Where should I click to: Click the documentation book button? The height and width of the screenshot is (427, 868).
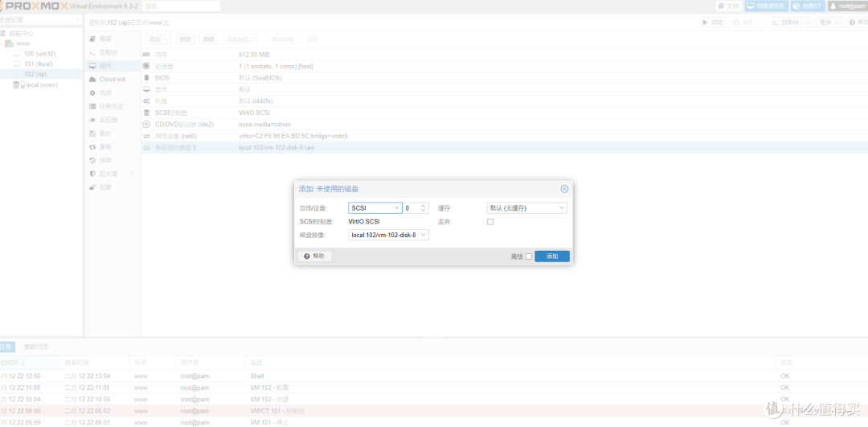(728, 6)
